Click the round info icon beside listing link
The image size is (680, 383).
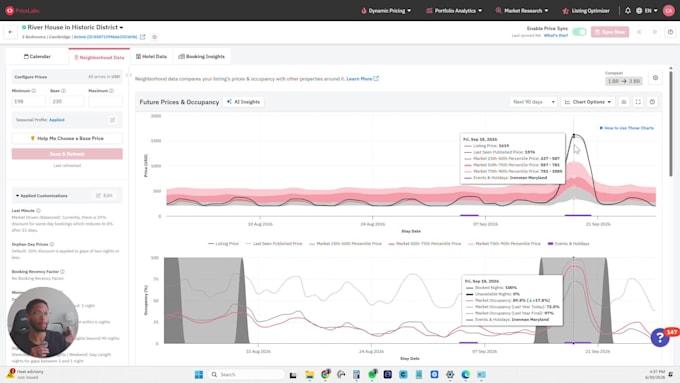[154, 37]
